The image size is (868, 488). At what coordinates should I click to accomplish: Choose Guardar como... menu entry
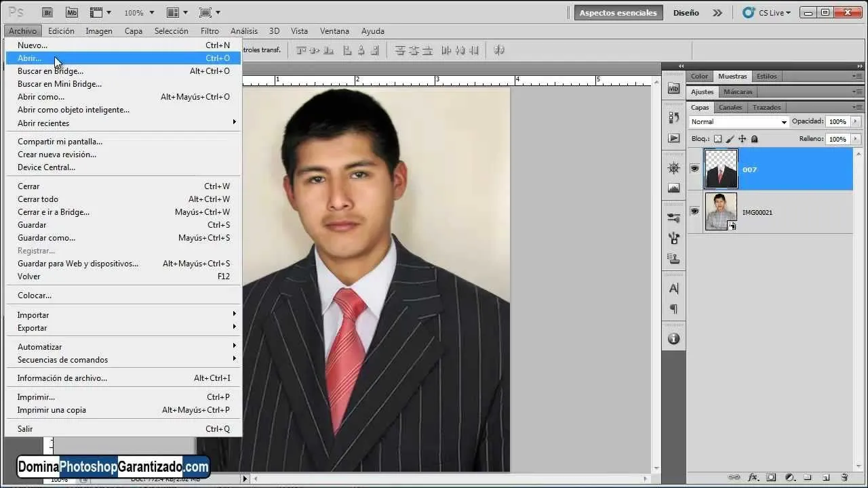pos(123,238)
